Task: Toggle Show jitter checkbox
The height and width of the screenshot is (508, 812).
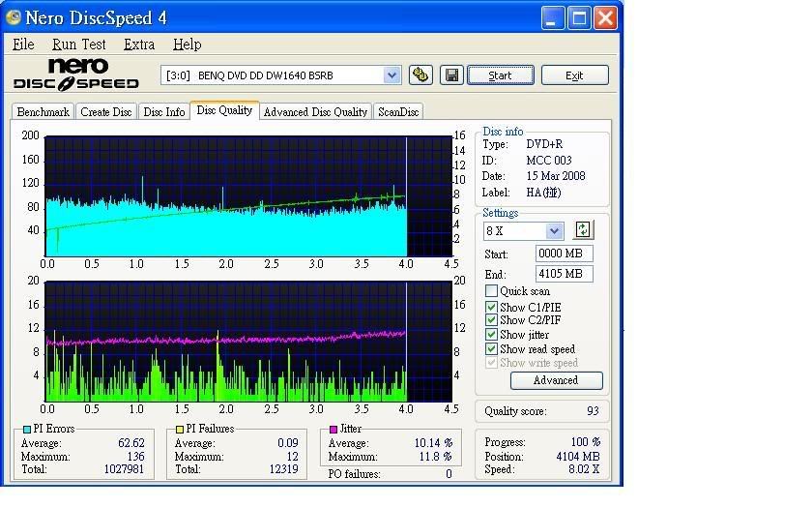Action: pos(491,335)
